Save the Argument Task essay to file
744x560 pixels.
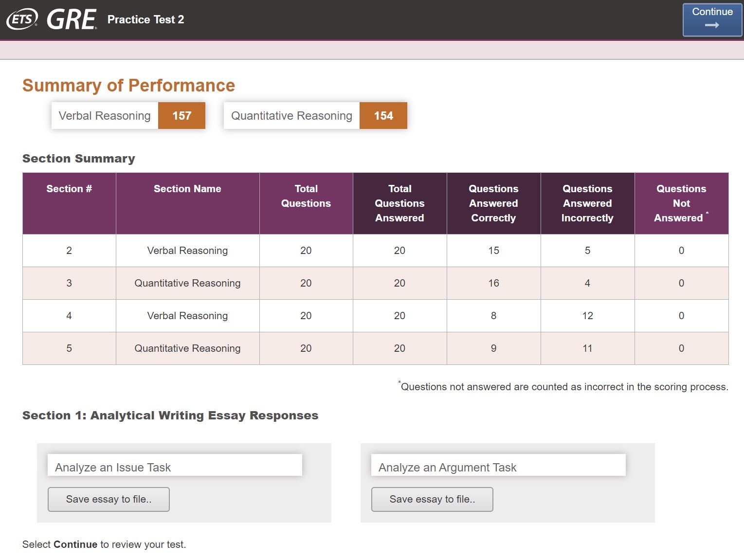click(432, 499)
